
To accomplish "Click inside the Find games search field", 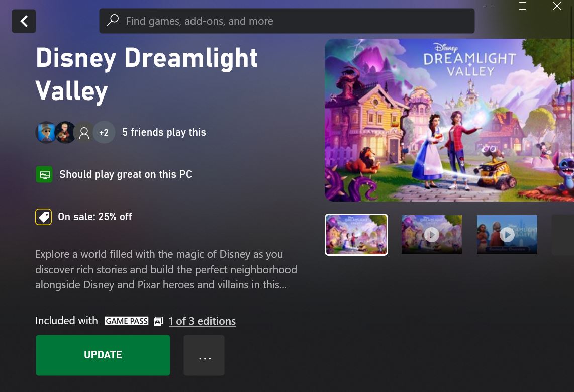I will point(286,21).
